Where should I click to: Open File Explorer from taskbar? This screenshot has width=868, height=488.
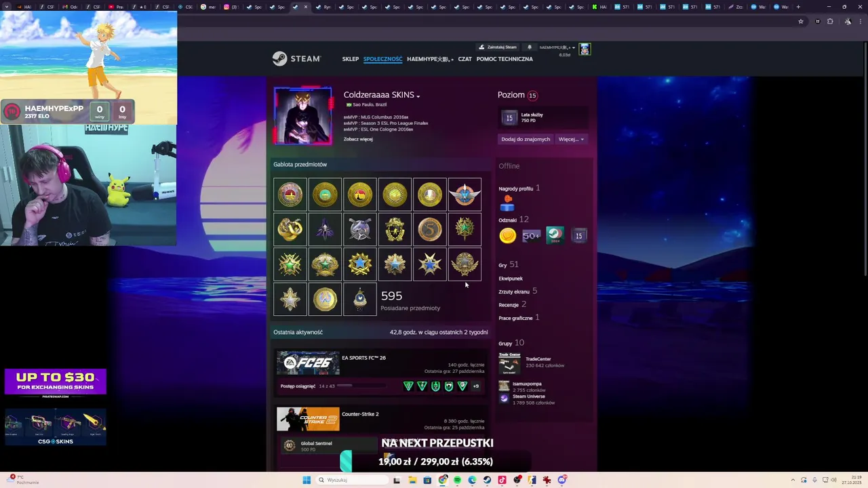(412, 481)
